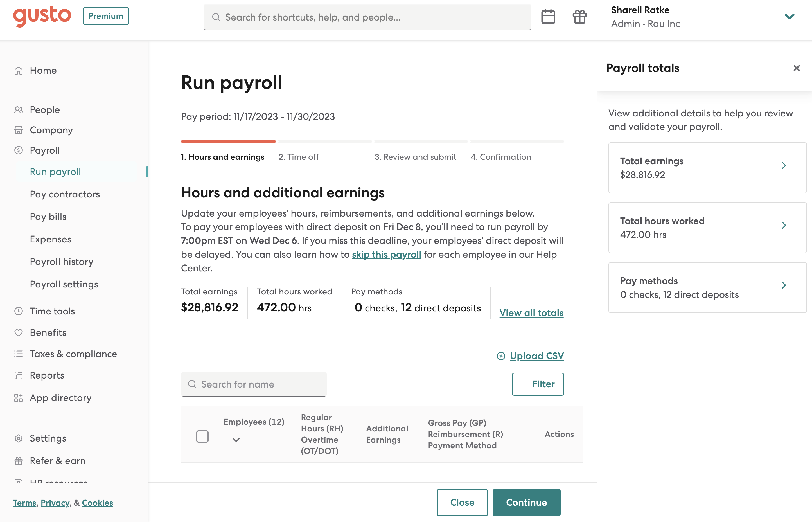Open Expenses in the sidebar
Viewport: 812px width, 522px height.
(x=51, y=239)
